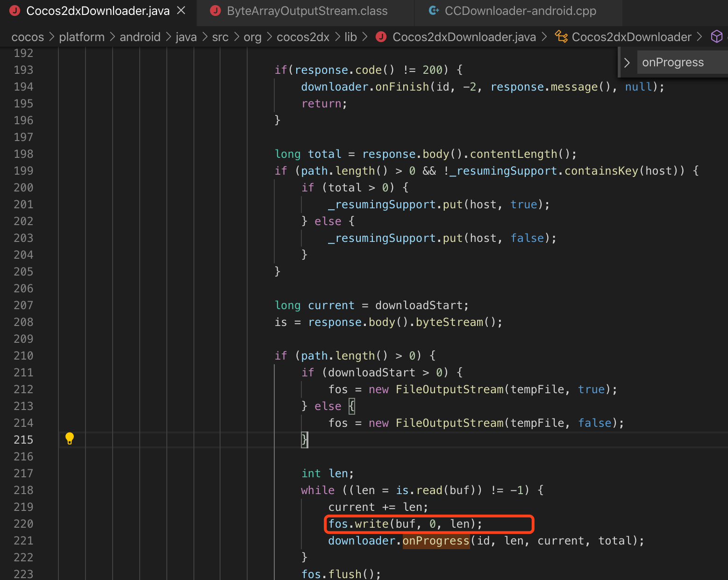Viewport: 728px width, 580px height.
Task: Click the _resumingSupport.containsKey call
Action: point(564,171)
